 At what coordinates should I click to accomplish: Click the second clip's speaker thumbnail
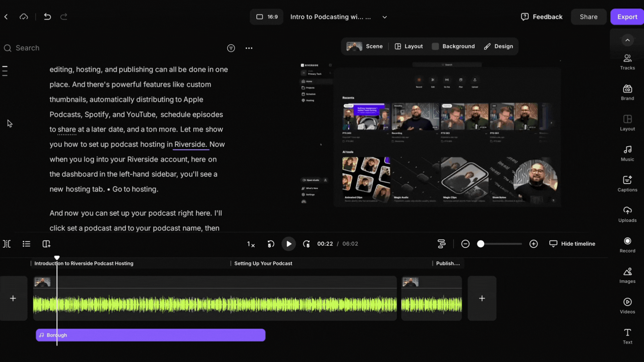click(x=410, y=282)
